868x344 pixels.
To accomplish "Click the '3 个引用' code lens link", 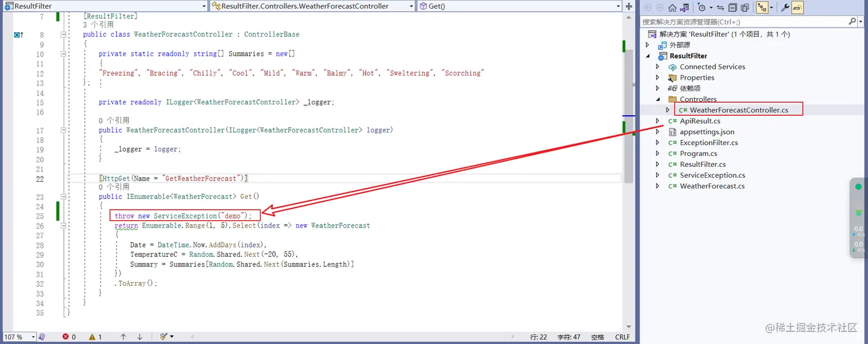I will pyautogui.click(x=98, y=25).
